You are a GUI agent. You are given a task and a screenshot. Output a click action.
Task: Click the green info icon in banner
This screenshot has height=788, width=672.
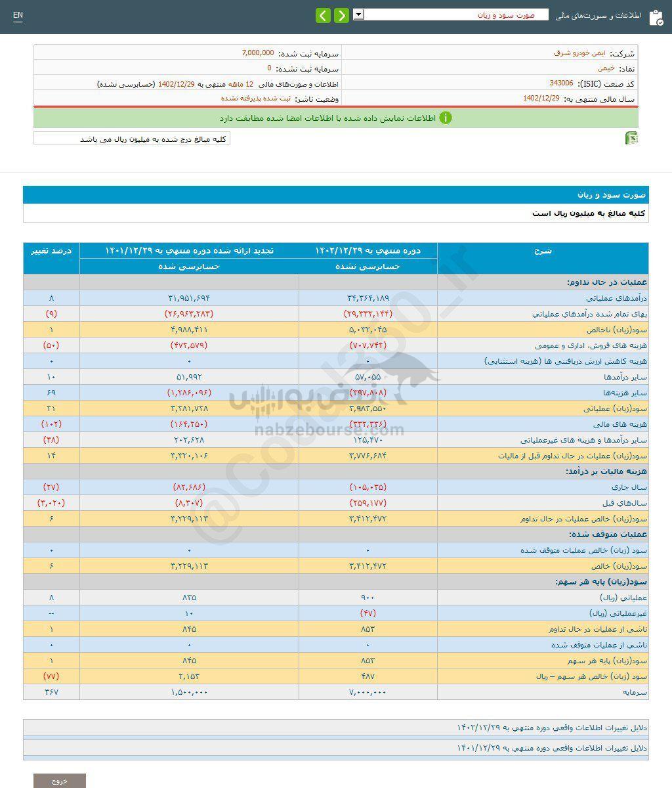click(x=446, y=118)
